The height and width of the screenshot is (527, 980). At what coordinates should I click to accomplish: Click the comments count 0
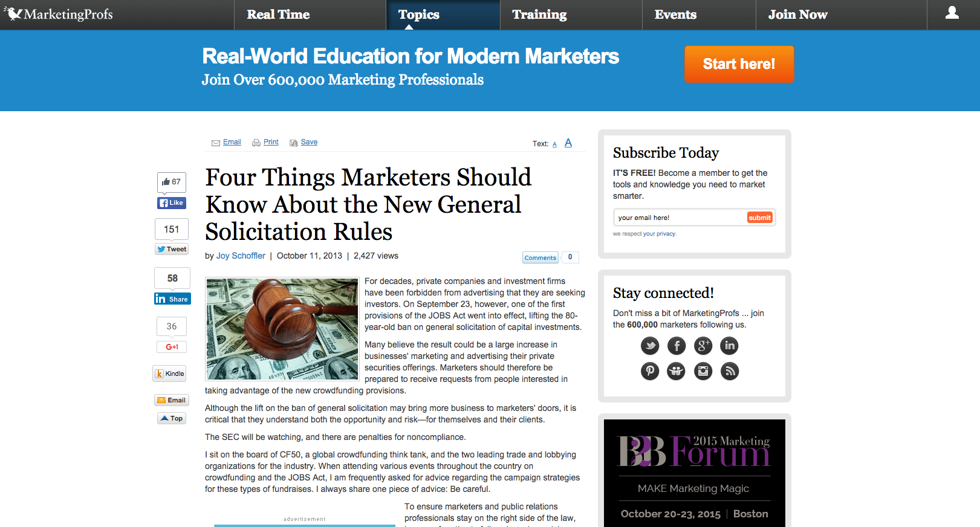click(570, 257)
